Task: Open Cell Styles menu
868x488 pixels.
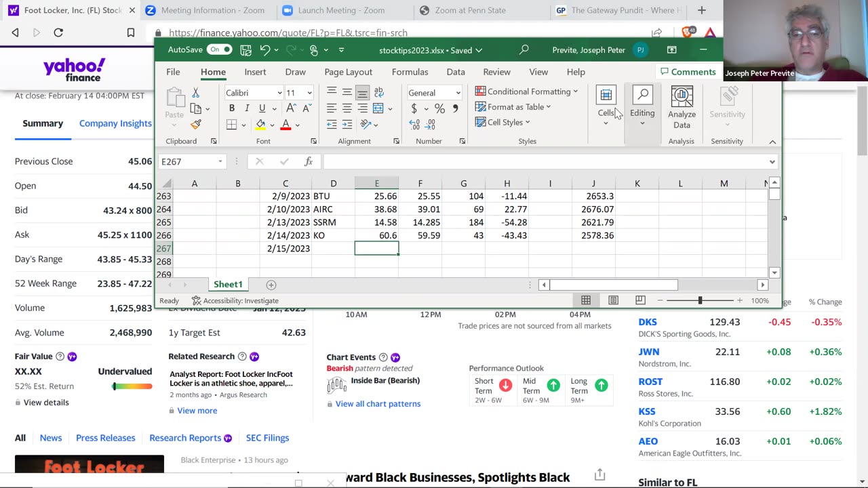Action: [502, 122]
